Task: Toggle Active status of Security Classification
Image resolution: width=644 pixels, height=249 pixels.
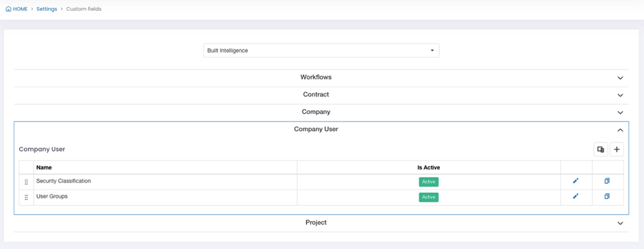Action: point(429,182)
